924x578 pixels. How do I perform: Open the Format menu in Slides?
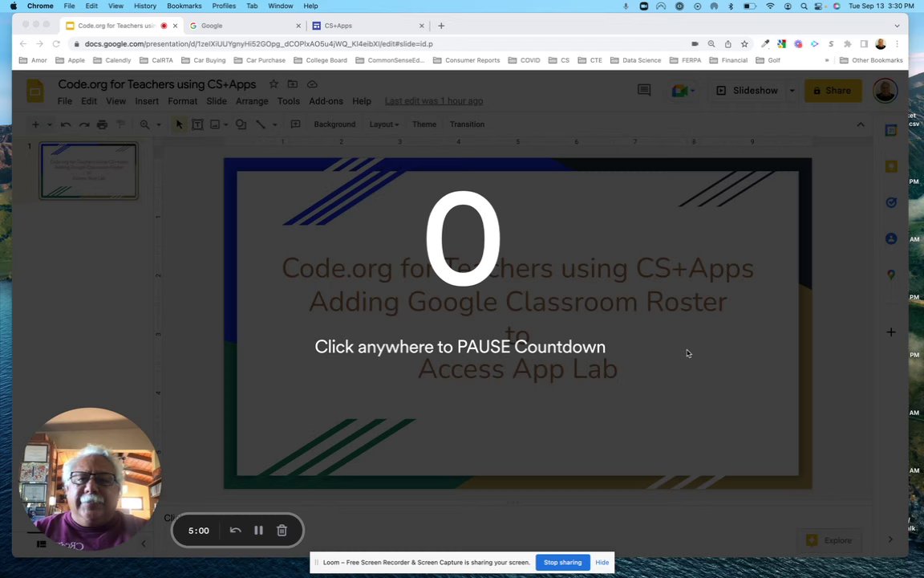[183, 101]
